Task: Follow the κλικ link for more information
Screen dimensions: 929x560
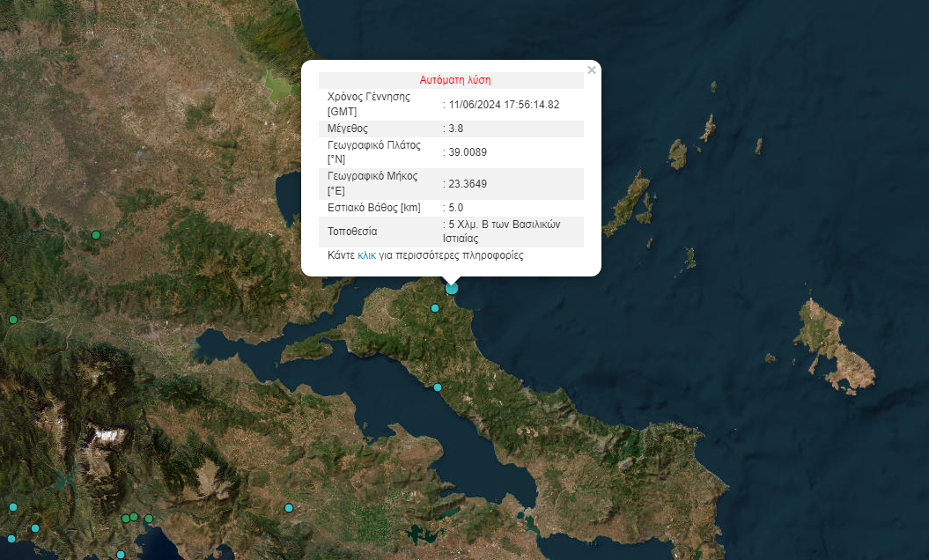Action: tap(366, 254)
